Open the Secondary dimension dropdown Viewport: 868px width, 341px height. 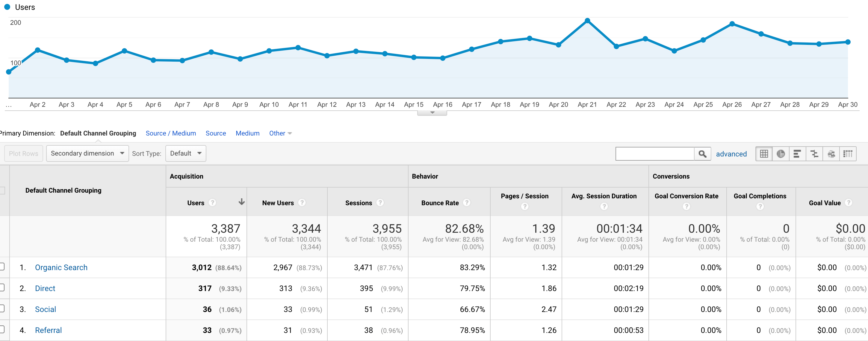87,153
